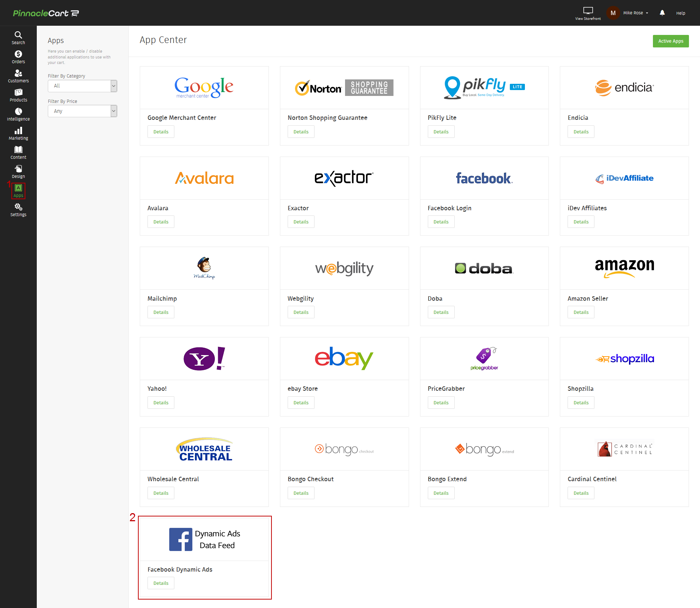Click the MailChimp monkey logo
This screenshot has width=700, height=608.
pos(204,268)
